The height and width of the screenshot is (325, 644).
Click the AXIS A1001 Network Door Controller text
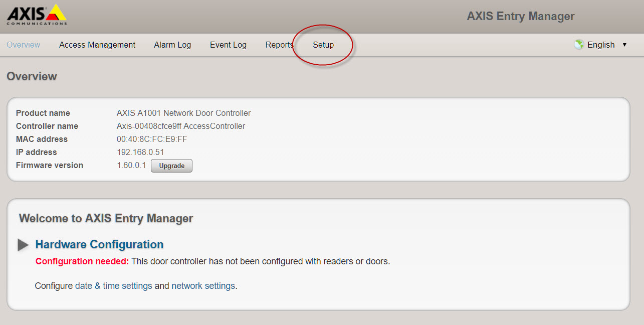pos(184,113)
